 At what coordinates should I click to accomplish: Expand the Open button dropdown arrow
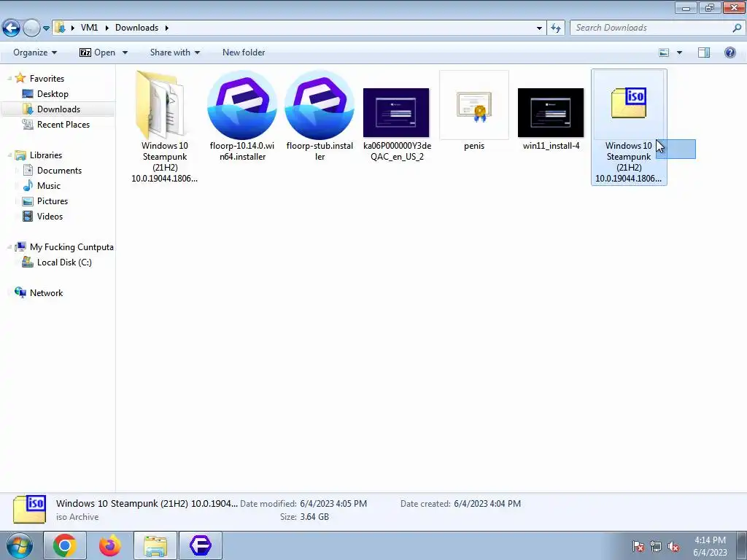pos(125,52)
